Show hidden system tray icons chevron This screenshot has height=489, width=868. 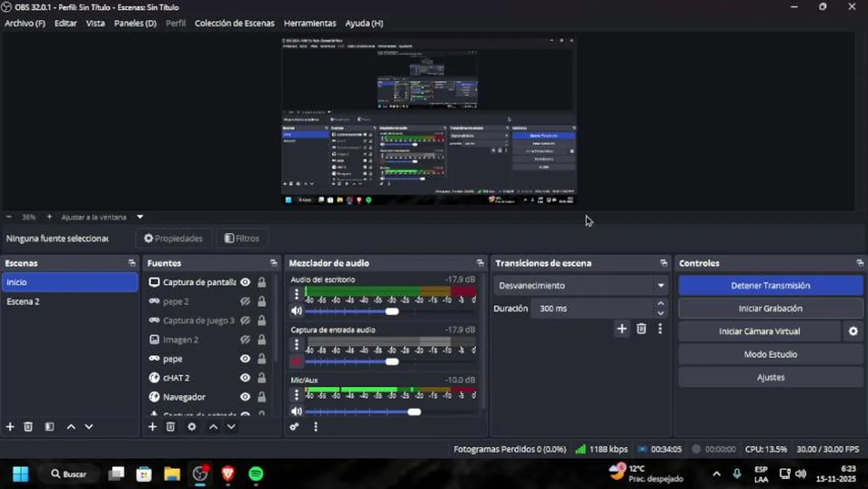point(717,473)
